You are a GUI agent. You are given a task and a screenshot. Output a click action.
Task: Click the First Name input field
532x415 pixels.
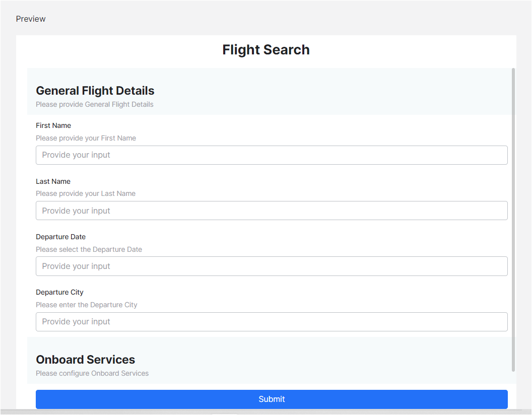point(272,155)
